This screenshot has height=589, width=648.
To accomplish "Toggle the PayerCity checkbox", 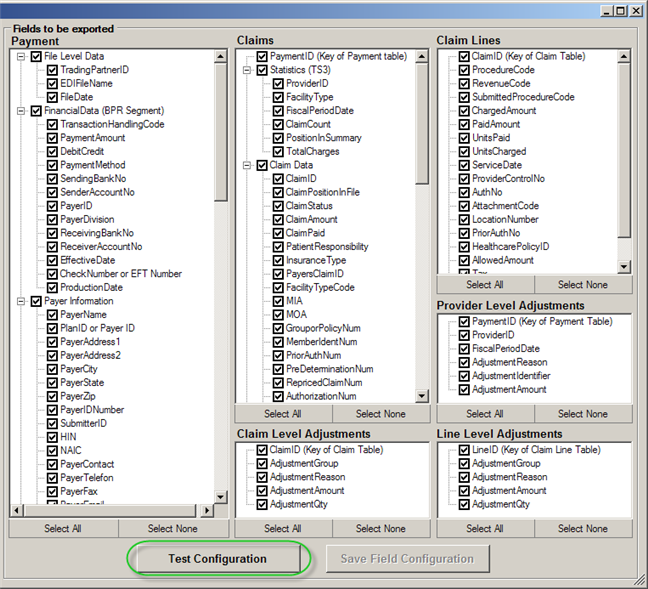I will pyautogui.click(x=52, y=369).
